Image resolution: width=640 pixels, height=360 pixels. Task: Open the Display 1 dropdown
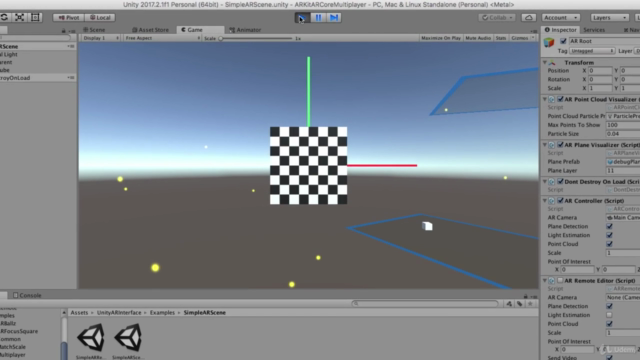[101, 38]
